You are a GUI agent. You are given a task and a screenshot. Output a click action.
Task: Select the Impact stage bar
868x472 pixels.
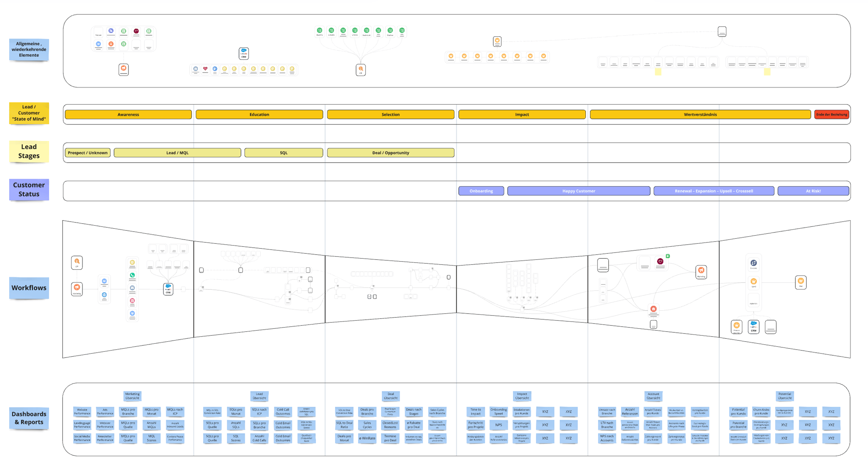(522, 115)
